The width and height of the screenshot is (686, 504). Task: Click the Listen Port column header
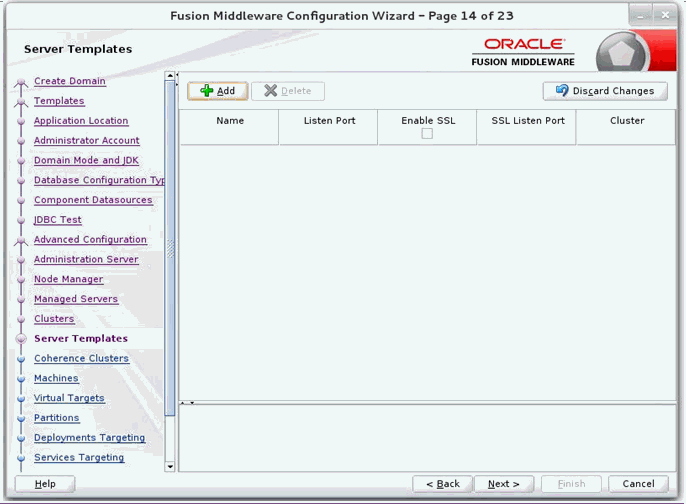[329, 127]
